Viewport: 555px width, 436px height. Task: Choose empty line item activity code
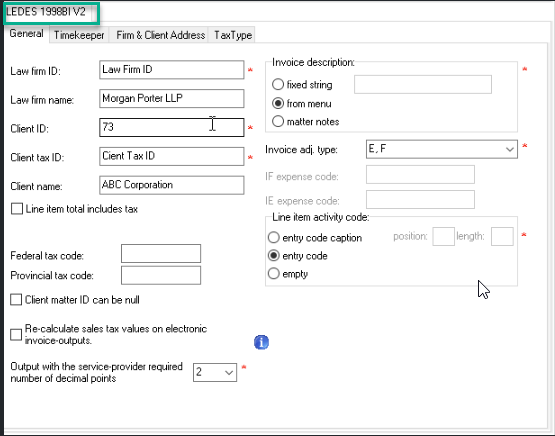pyautogui.click(x=274, y=274)
